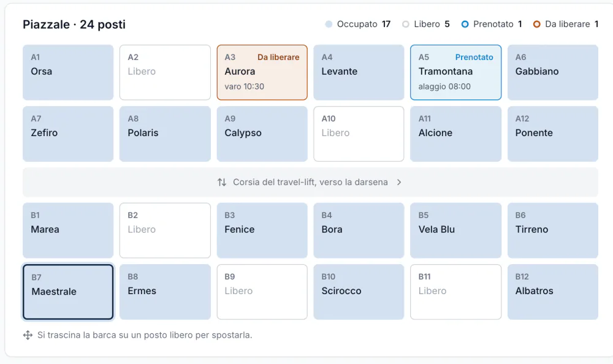Click the 'Piazzale · 24 posti' heading
Screen dimensions: 613x364
coord(74,25)
